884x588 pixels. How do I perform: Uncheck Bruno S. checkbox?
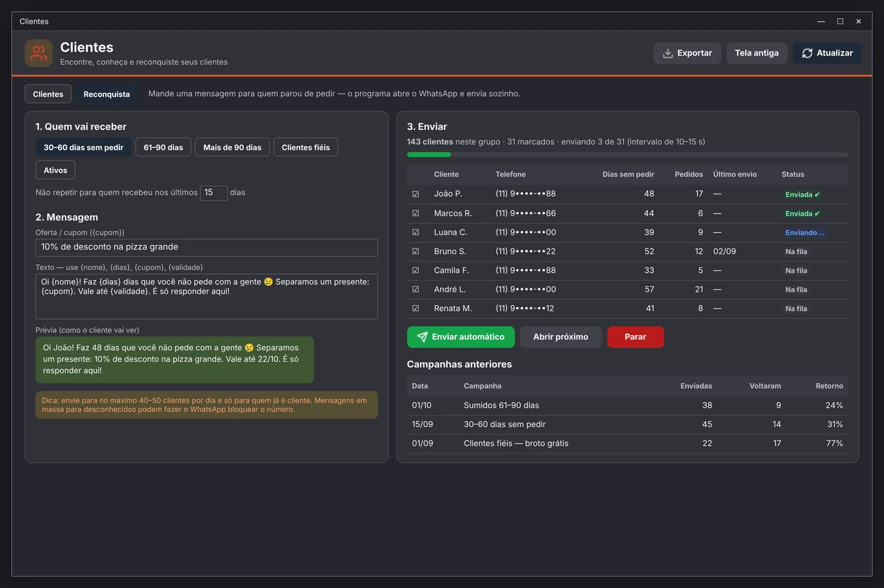415,251
